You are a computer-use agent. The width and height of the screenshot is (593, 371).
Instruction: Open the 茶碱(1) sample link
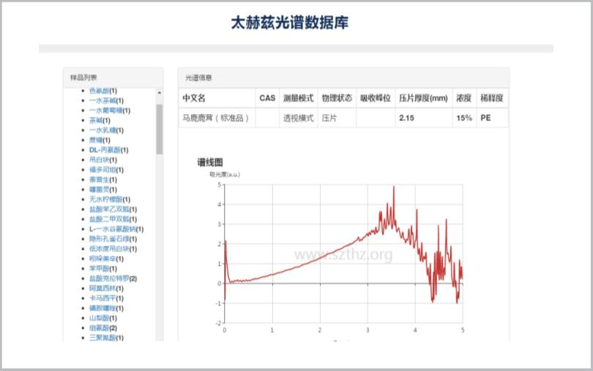click(99, 120)
